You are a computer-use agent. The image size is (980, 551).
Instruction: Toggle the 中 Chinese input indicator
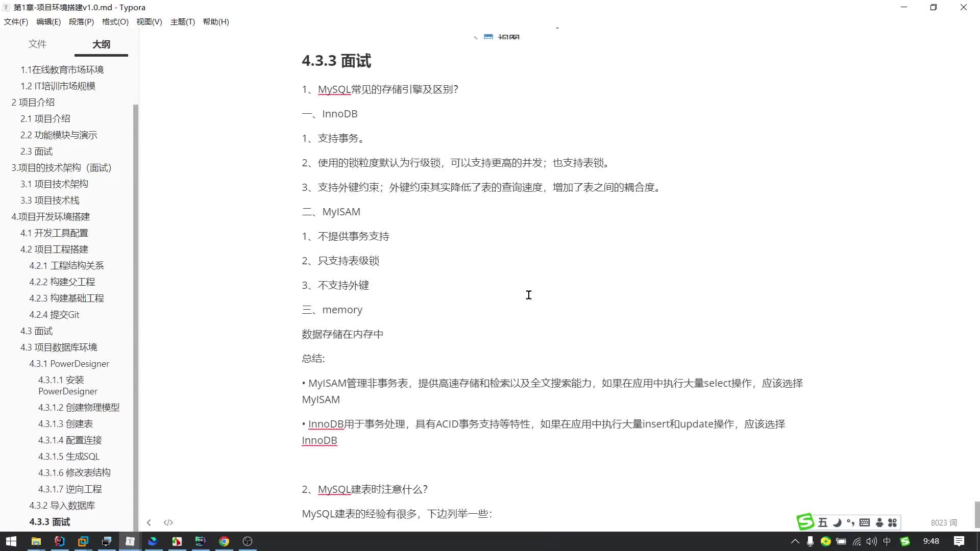(887, 541)
